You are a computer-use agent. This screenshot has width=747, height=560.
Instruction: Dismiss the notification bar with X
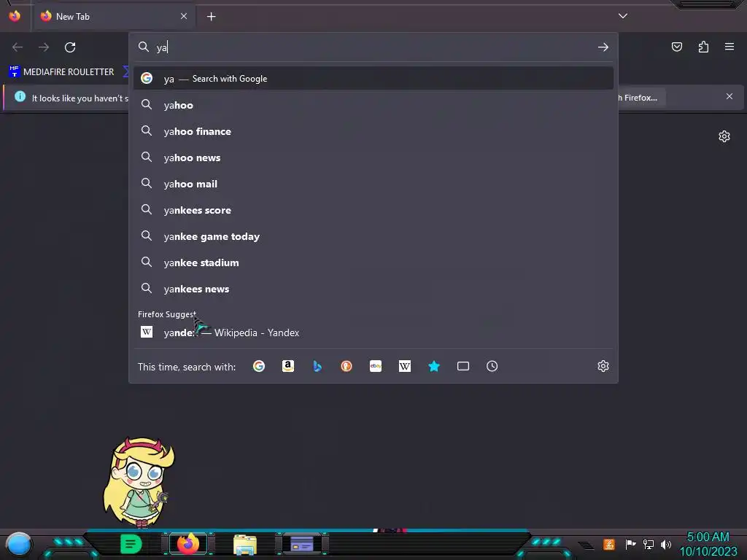coord(729,97)
